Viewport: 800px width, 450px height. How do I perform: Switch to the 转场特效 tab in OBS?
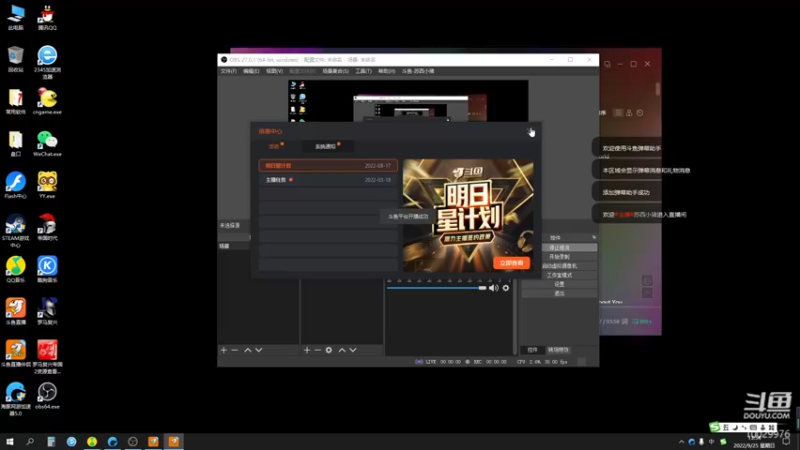click(x=558, y=350)
